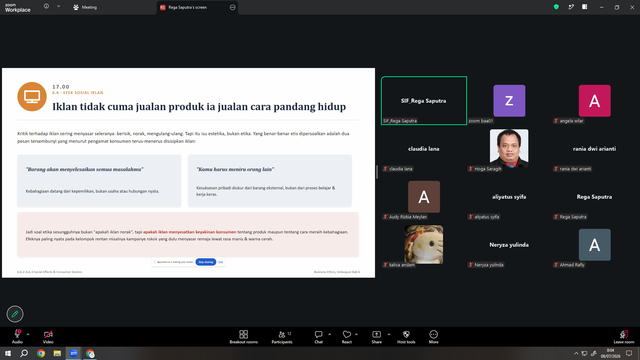Screen dimensions: 640x360
Task: Click minimize icon on screen share tab
Action: (232, 7)
